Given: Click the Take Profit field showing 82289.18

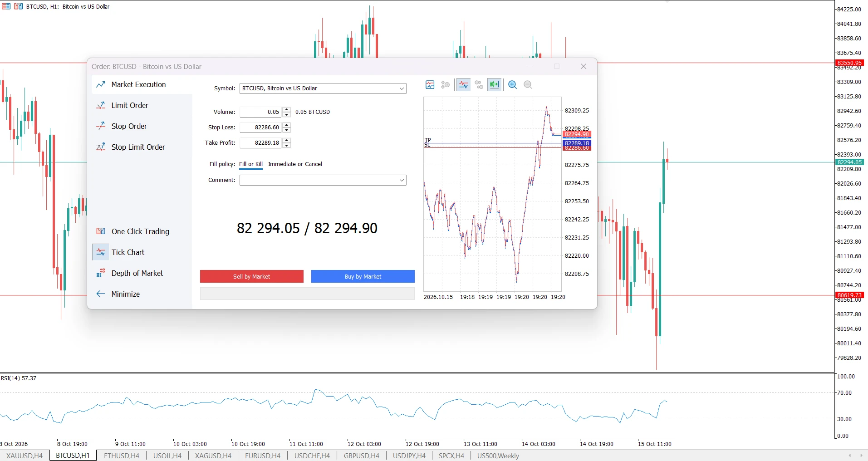Looking at the screenshot, I should click(261, 143).
